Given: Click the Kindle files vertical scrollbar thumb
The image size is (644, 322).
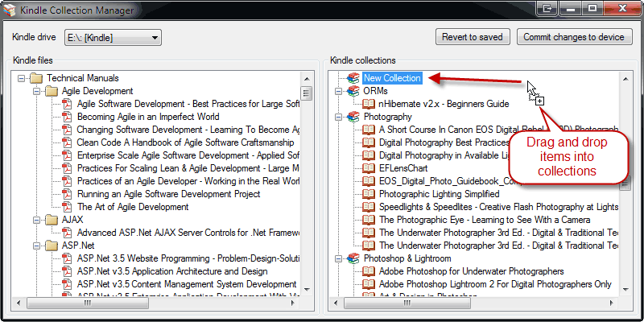Looking at the screenshot, I should coord(307,93).
